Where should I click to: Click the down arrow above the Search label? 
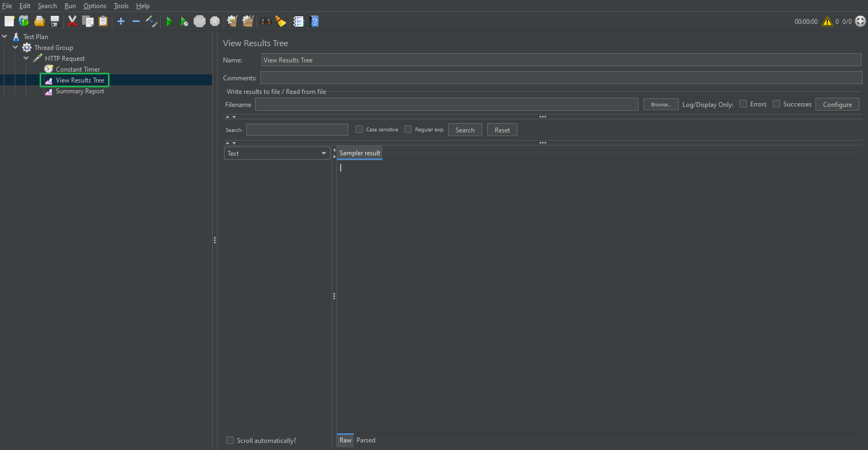[x=234, y=117]
